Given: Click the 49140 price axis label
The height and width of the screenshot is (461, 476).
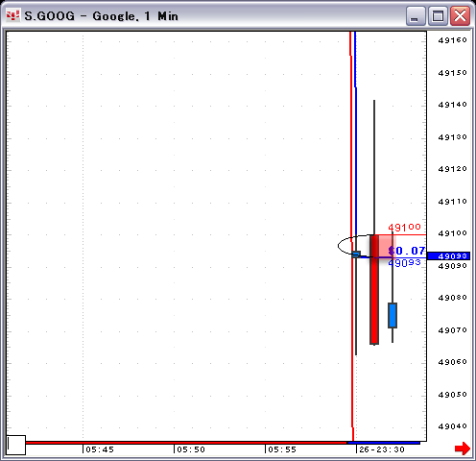Looking at the screenshot, I should click(x=453, y=105).
